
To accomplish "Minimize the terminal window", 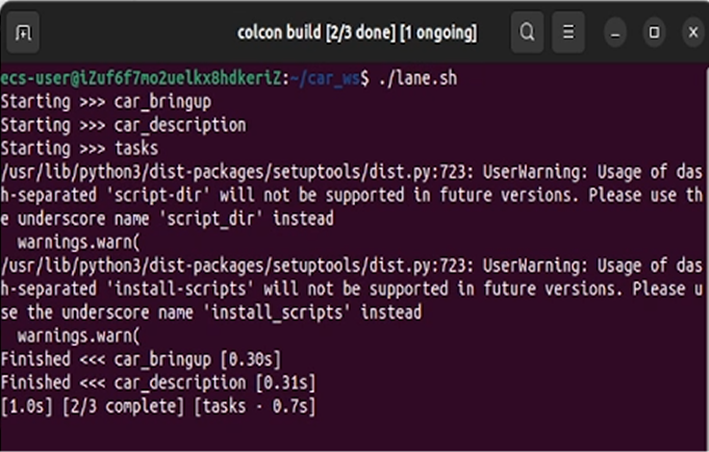I will (614, 33).
